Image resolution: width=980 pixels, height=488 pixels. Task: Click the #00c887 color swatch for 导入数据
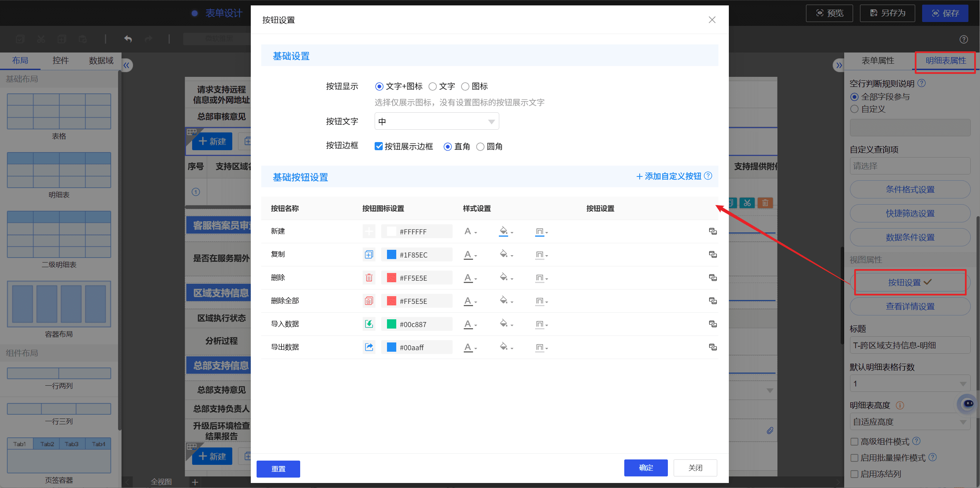click(x=391, y=324)
